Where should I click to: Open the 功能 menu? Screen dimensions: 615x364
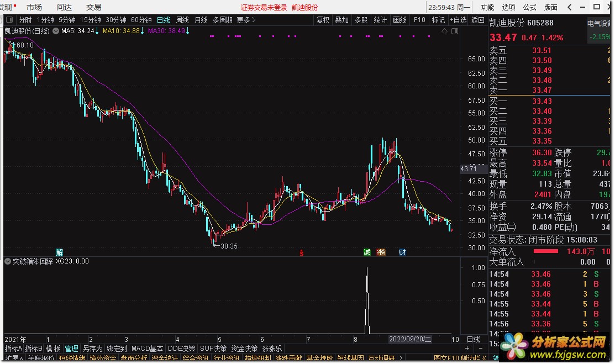pyautogui.click(x=487, y=7)
